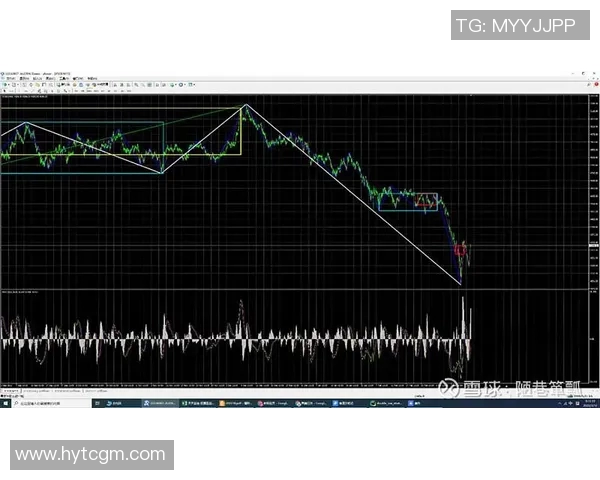
Task: Click the time axis below indicator window
Action: click(x=250, y=382)
